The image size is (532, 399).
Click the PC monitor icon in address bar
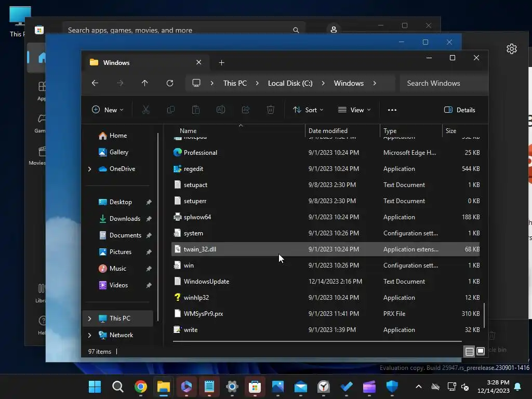tap(196, 83)
